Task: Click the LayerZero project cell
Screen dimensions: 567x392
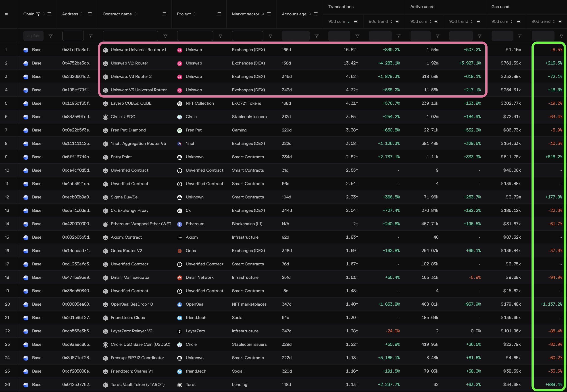Action: tap(195, 331)
